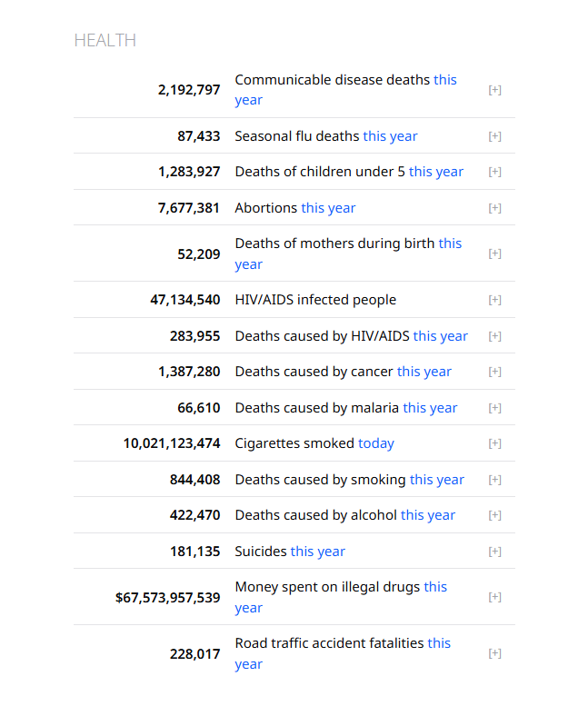Screen dimensions: 588x706
Task: Expand the Seasonal flu deaths row
Action: tap(494, 136)
